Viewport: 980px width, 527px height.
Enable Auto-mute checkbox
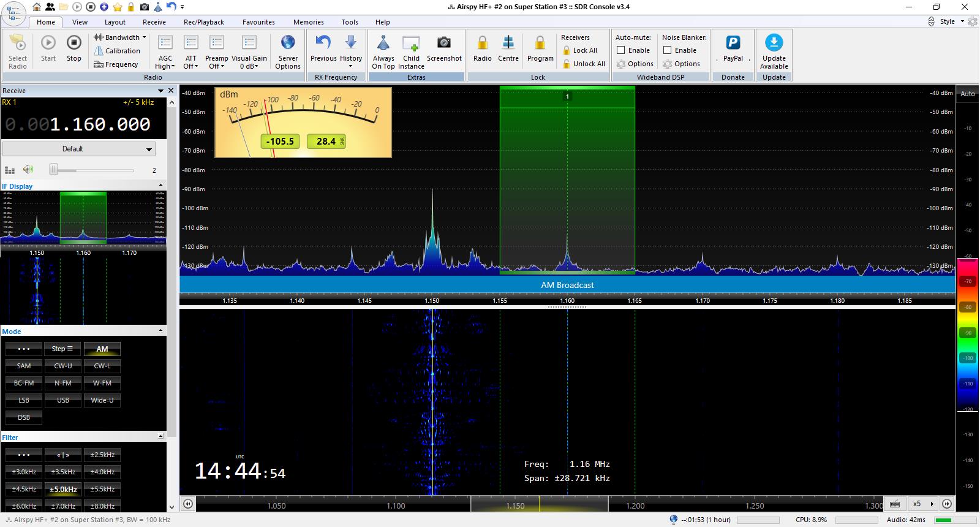[621, 50]
